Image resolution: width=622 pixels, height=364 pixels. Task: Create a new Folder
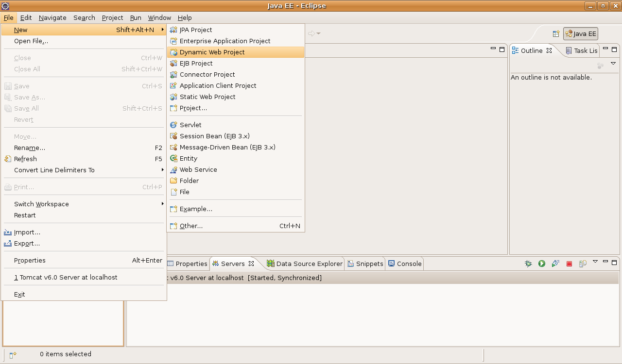point(236,181)
